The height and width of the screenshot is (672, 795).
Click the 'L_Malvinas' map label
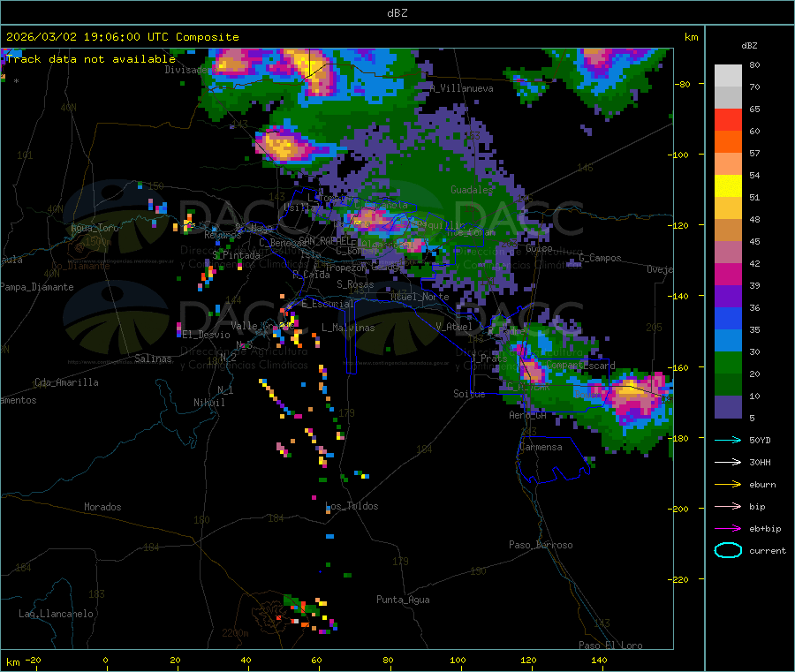pos(348,328)
